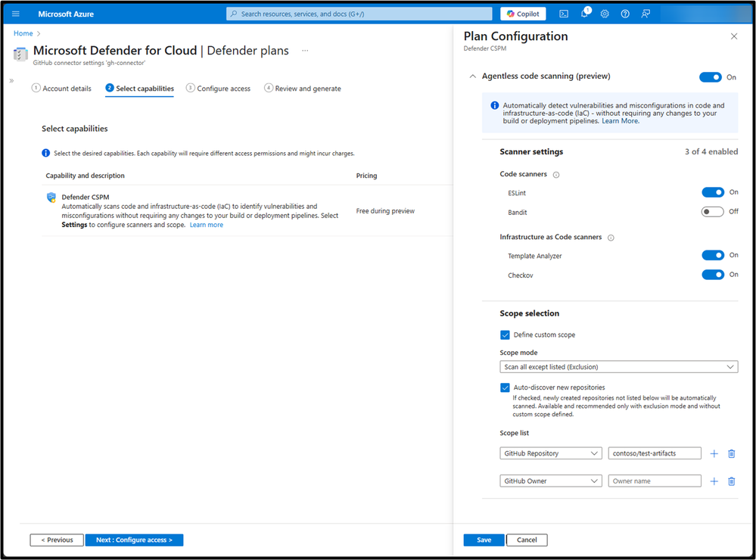Screen dimensions: 756x560
Task: Cancel the plan configuration
Action: pos(527,540)
